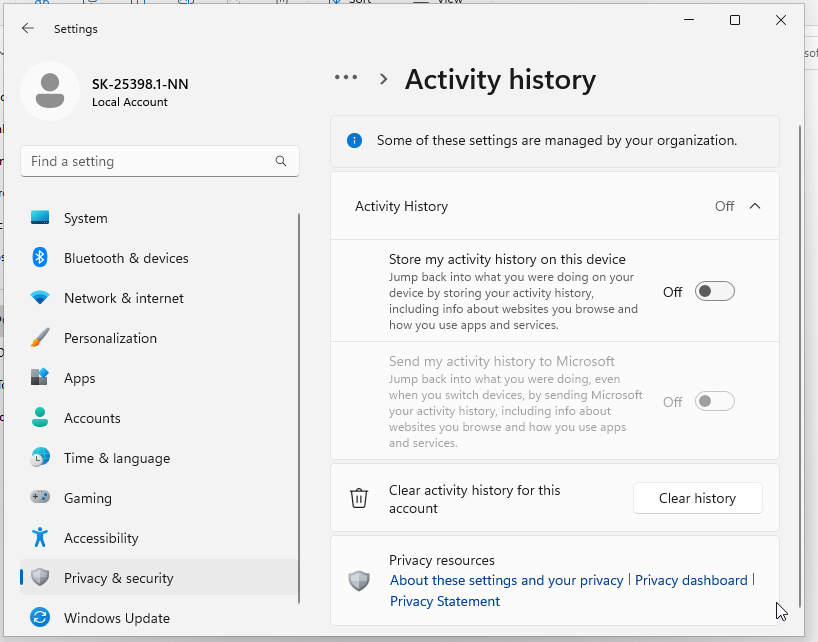This screenshot has height=642, width=818.
Task: Click the Network wifi icon
Action: coord(40,298)
